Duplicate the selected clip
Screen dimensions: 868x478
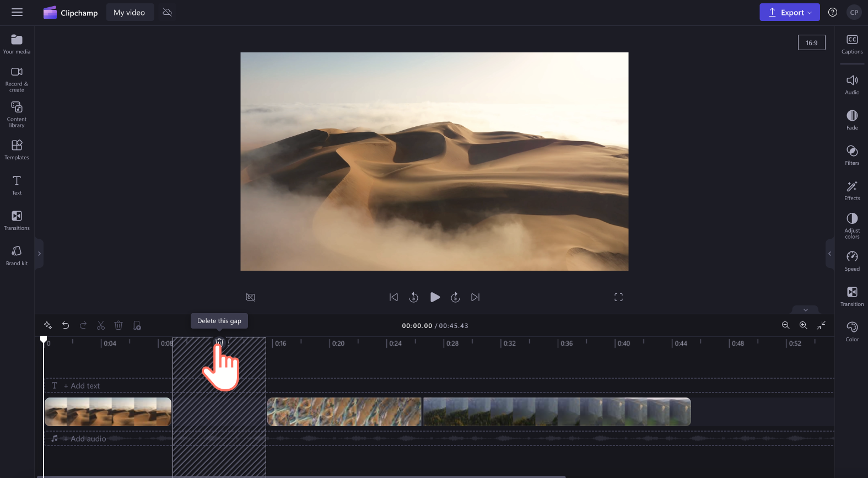(x=137, y=325)
